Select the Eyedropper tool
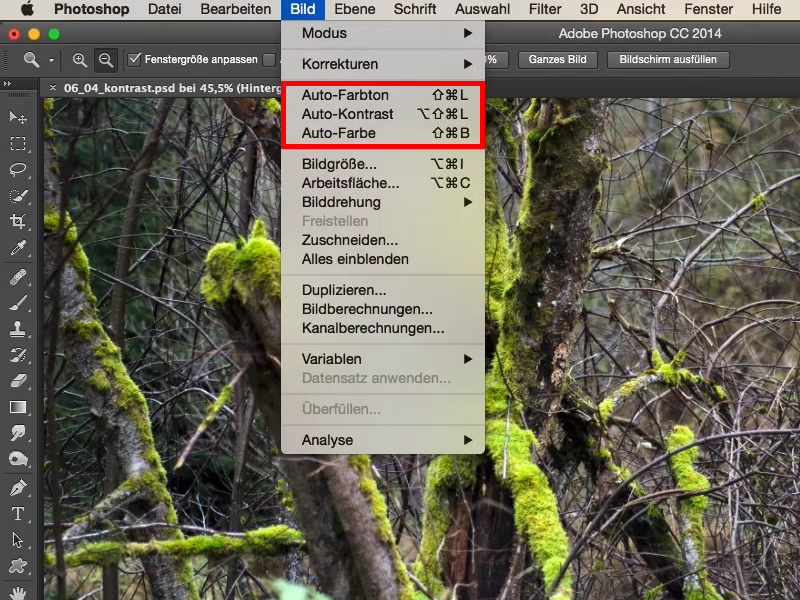Viewport: 800px width, 600px height. click(18, 248)
